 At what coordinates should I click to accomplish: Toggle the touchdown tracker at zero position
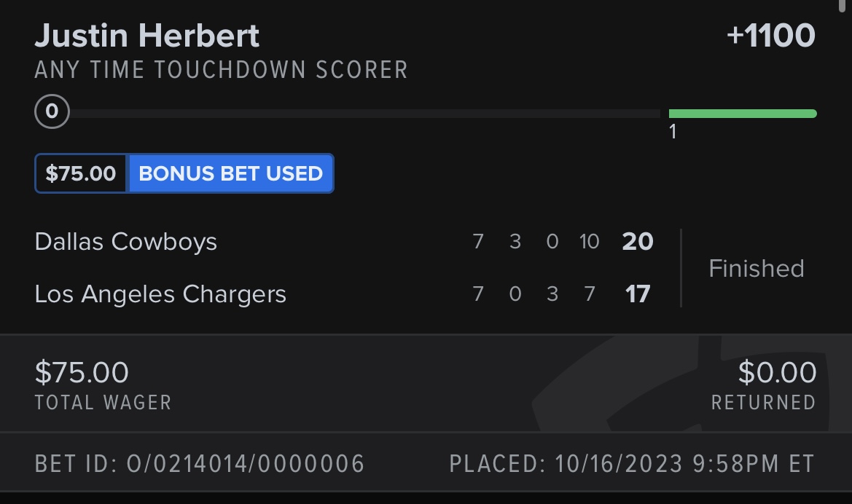tap(52, 111)
